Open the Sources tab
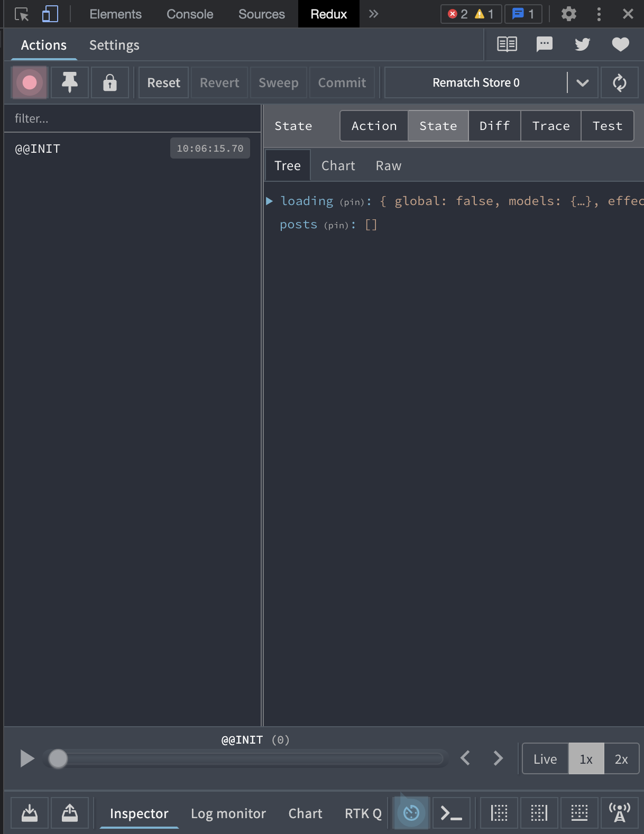Viewport: 644px width, 834px height. pyautogui.click(x=261, y=14)
